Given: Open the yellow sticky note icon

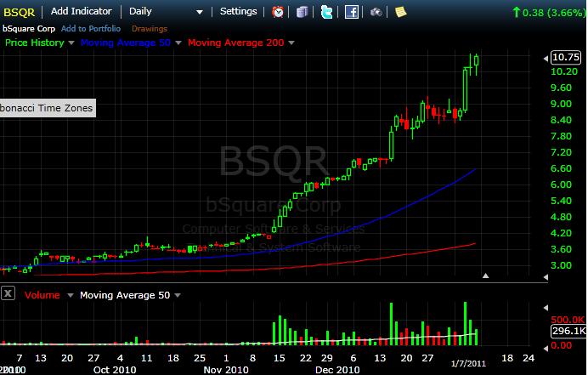Looking at the screenshot, I should click(400, 12).
